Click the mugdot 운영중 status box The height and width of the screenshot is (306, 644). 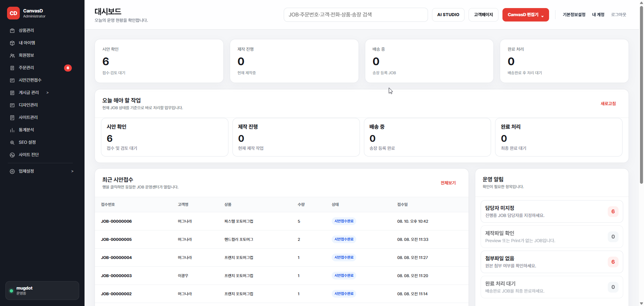[42, 291]
